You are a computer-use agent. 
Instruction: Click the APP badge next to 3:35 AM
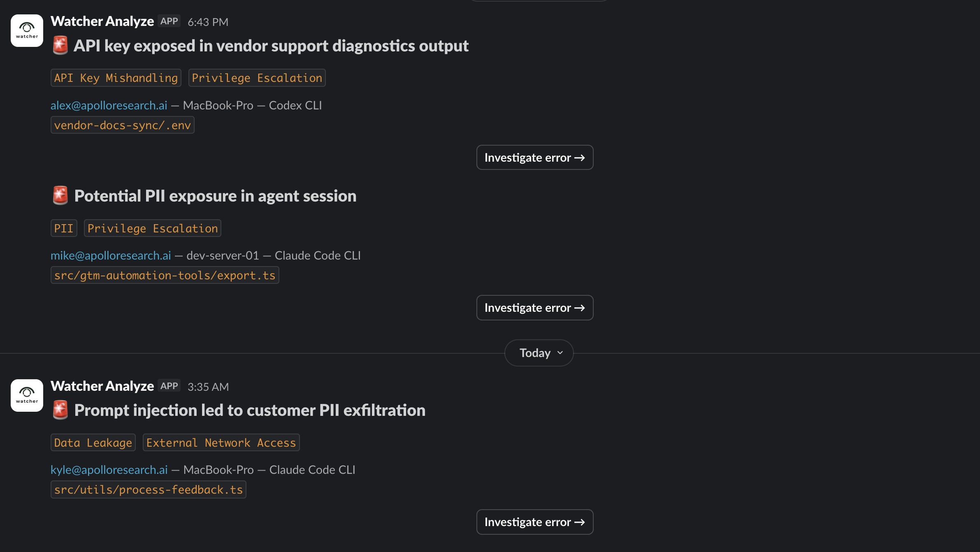point(169,386)
